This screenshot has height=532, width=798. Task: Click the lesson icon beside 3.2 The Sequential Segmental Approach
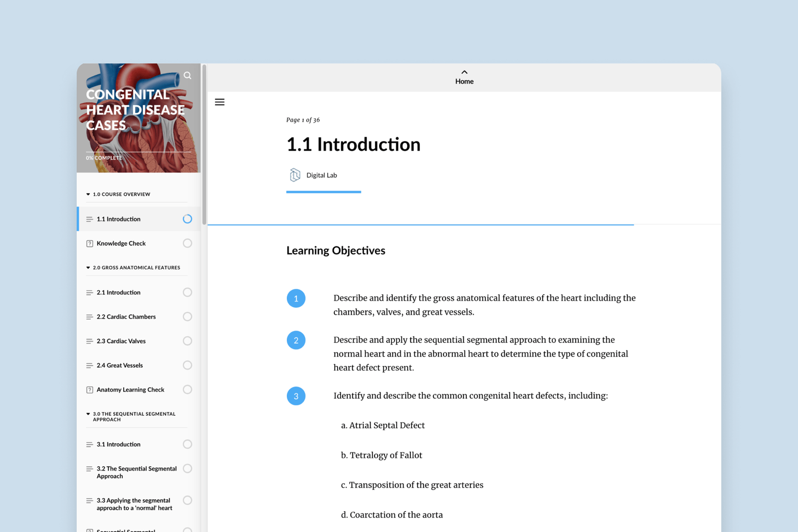click(90, 469)
